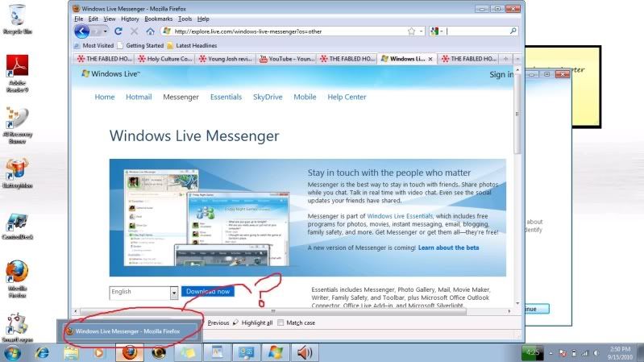Image resolution: width=644 pixels, height=362 pixels.
Task: Click Most Visited bookmark
Action: (94, 46)
